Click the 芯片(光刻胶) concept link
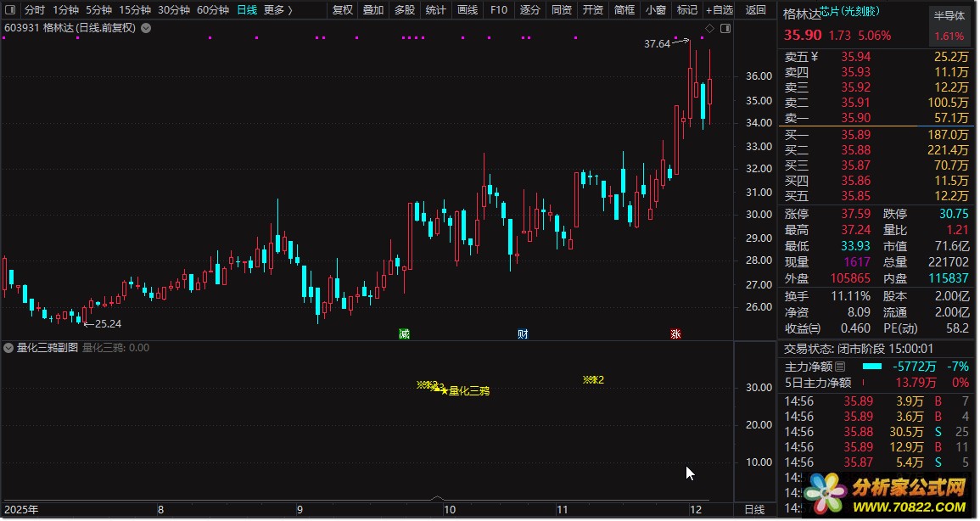This screenshot has height=521, width=980. point(848,11)
